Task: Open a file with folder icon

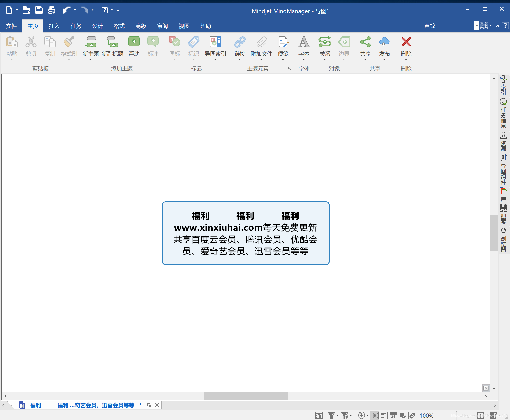Action: pos(26,10)
